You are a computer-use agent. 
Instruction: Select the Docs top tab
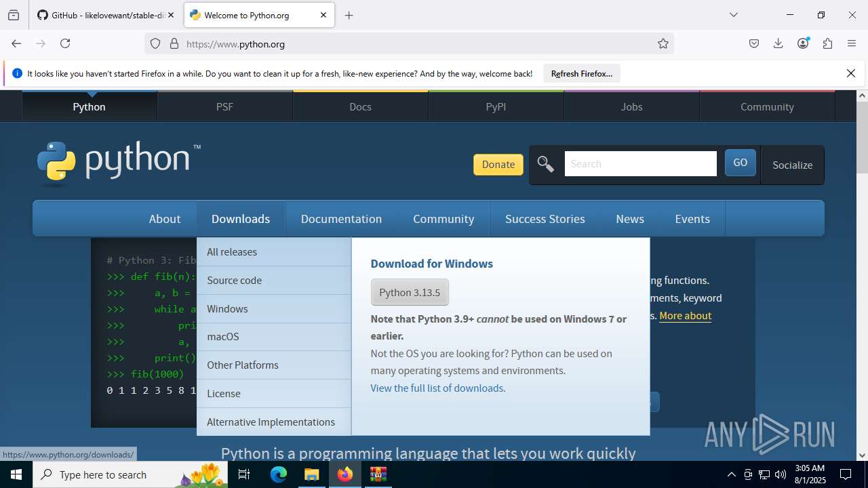pyautogui.click(x=360, y=106)
